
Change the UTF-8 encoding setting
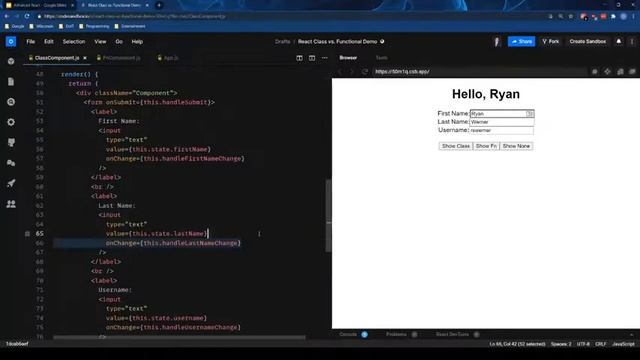(583, 344)
